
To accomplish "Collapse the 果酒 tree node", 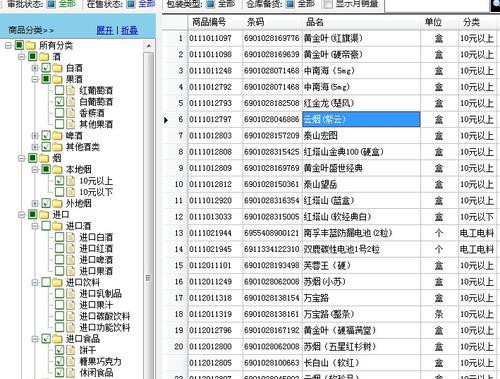I will tap(35, 79).
